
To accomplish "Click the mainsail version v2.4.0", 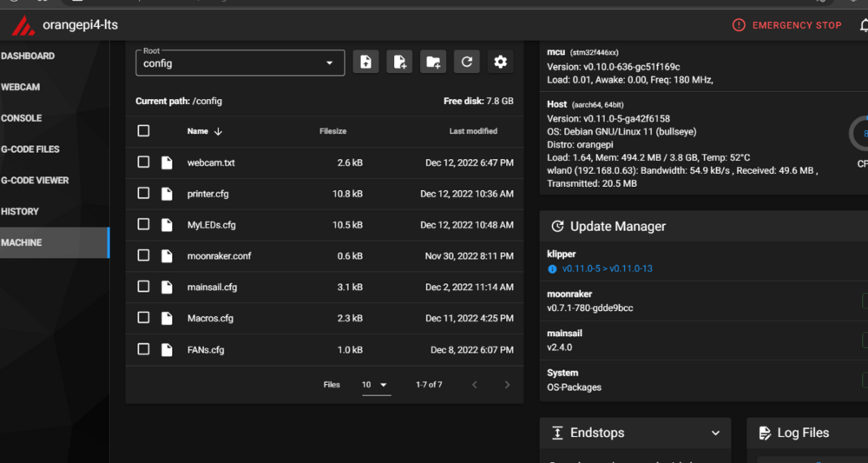I will pos(560,347).
